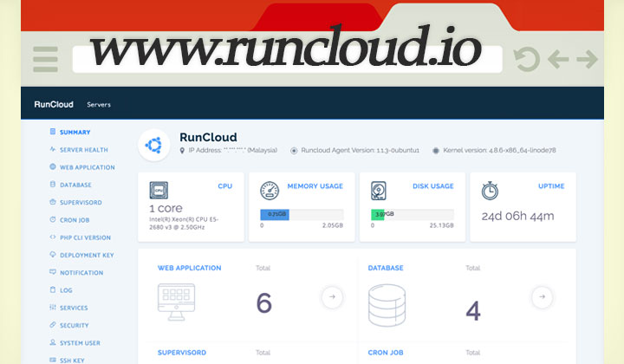Click the Web Application globe icon
Image resolution: width=624 pixels, height=364 pixels.
tap(53, 166)
